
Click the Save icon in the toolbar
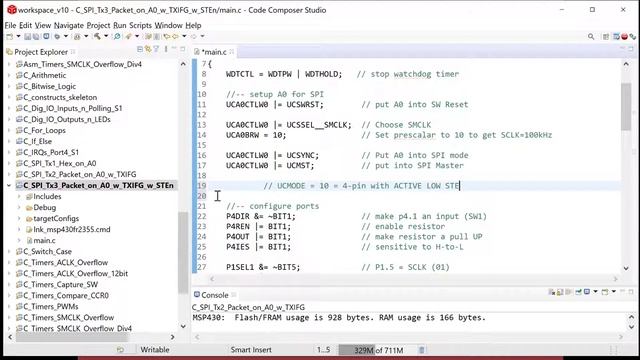click(27, 37)
